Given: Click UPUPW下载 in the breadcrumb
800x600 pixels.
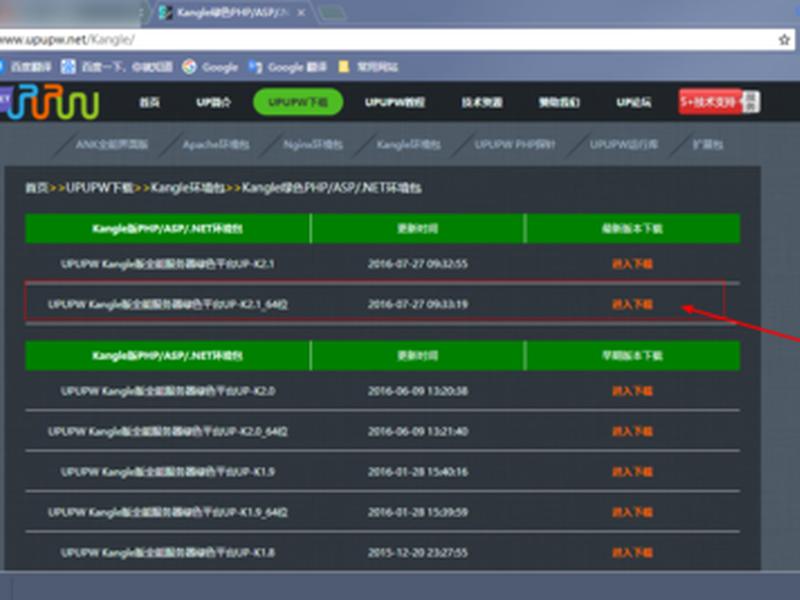Looking at the screenshot, I should 99,188.
